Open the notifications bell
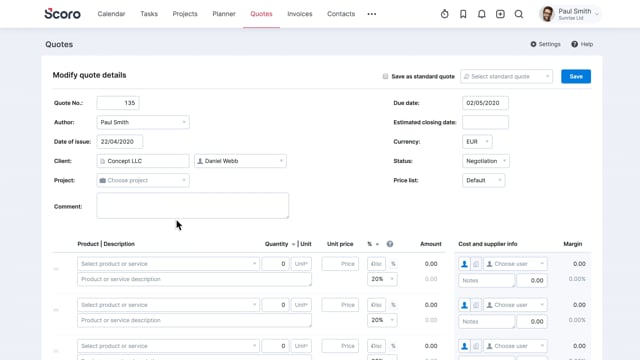The height and width of the screenshot is (360, 640). 482,14
